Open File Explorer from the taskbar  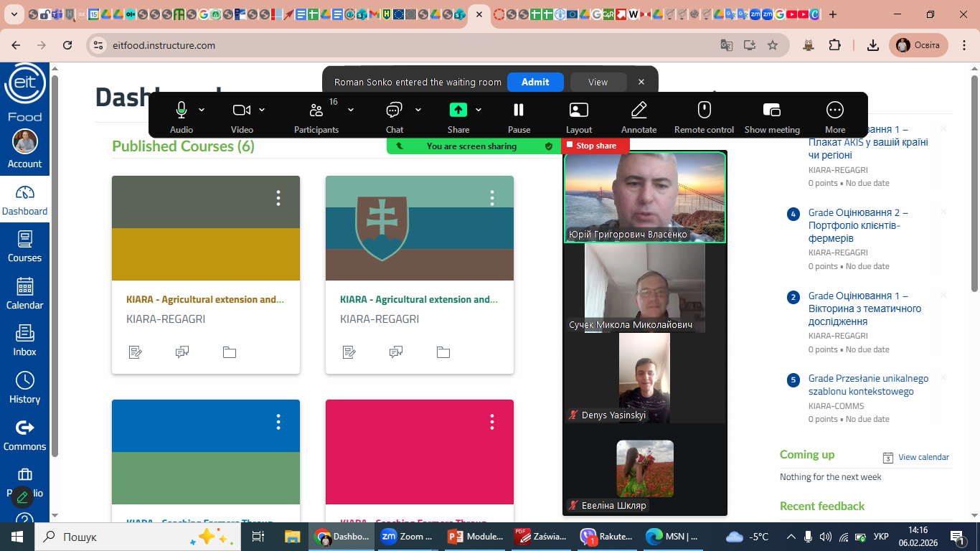click(x=292, y=537)
